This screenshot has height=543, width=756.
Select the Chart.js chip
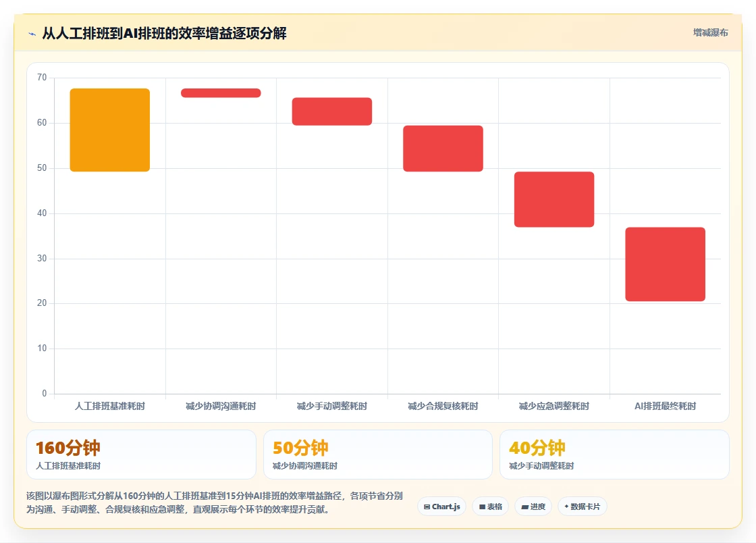point(441,507)
